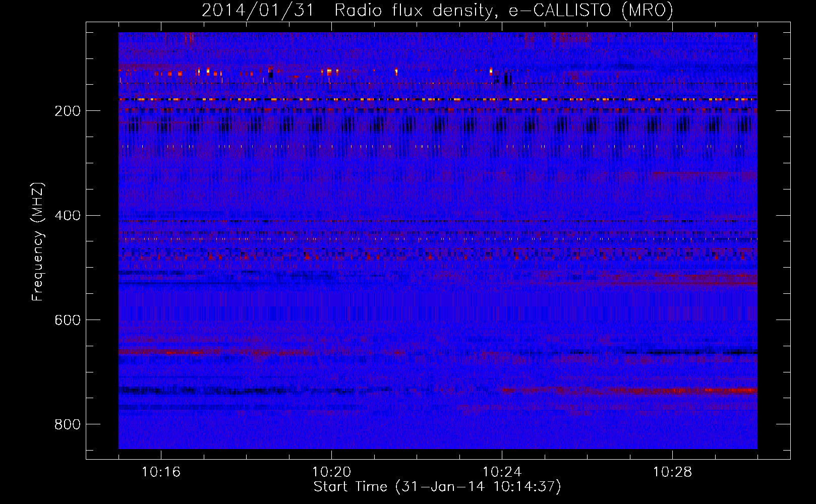Click the 600 frequency tick label
This screenshot has width=816, height=504.
pyautogui.click(x=68, y=320)
